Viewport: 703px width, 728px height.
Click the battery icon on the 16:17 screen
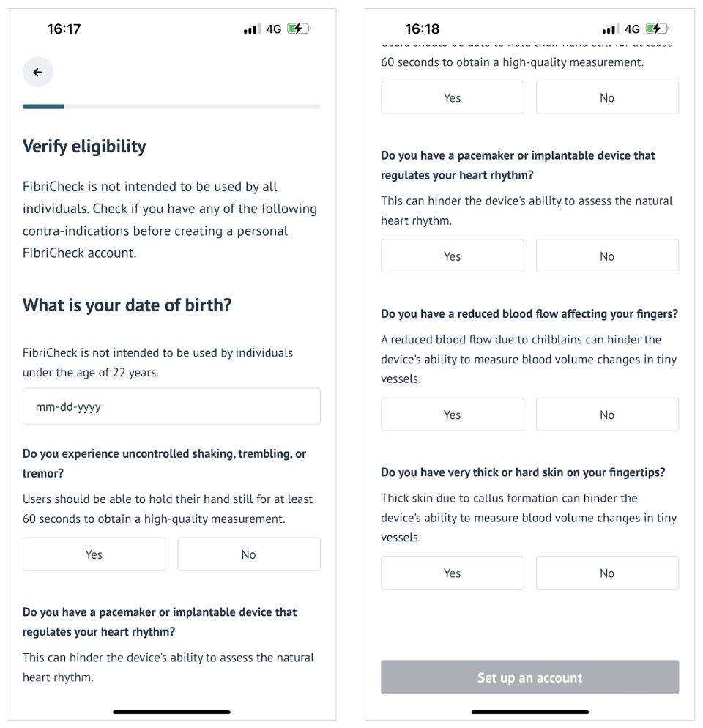click(x=299, y=29)
